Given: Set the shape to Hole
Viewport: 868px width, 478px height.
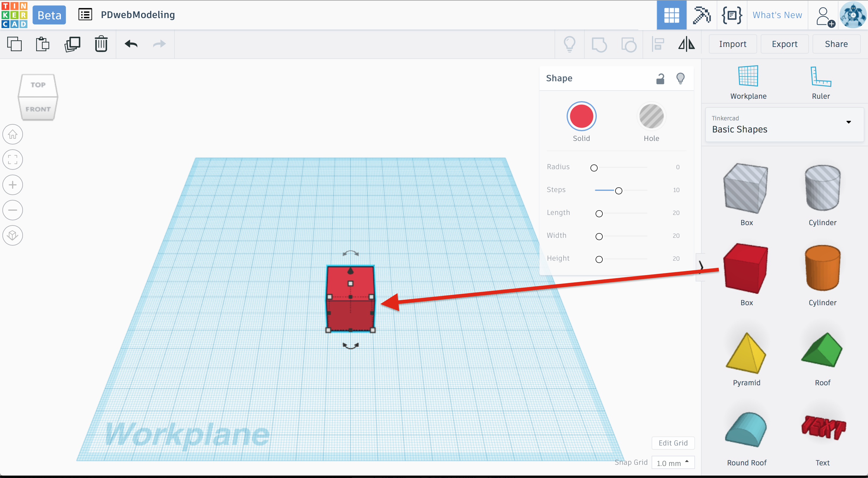Looking at the screenshot, I should [x=651, y=116].
